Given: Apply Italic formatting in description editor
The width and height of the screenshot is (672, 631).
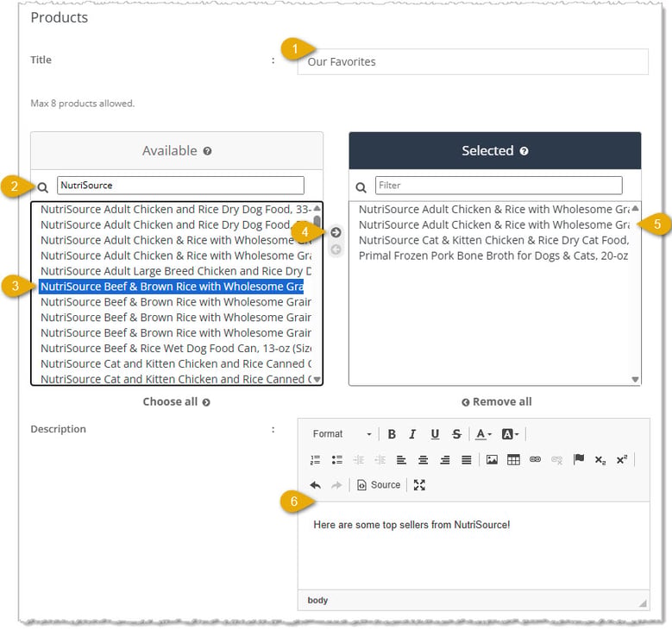Looking at the screenshot, I should click(x=412, y=434).
